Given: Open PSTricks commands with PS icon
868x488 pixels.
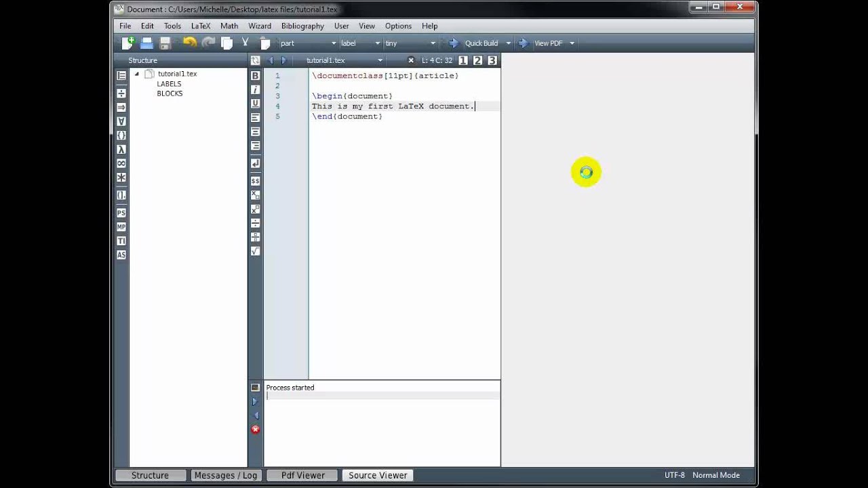Looking at the screenshot, I should (121, 213).
